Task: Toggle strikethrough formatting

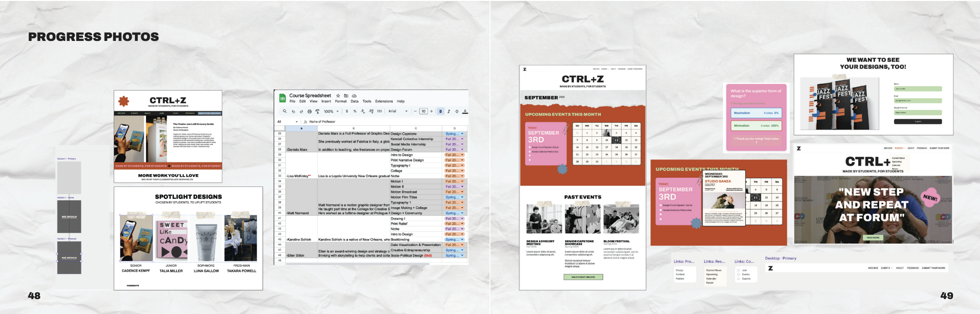Action: pyautogui.click(x=457, y=111)
